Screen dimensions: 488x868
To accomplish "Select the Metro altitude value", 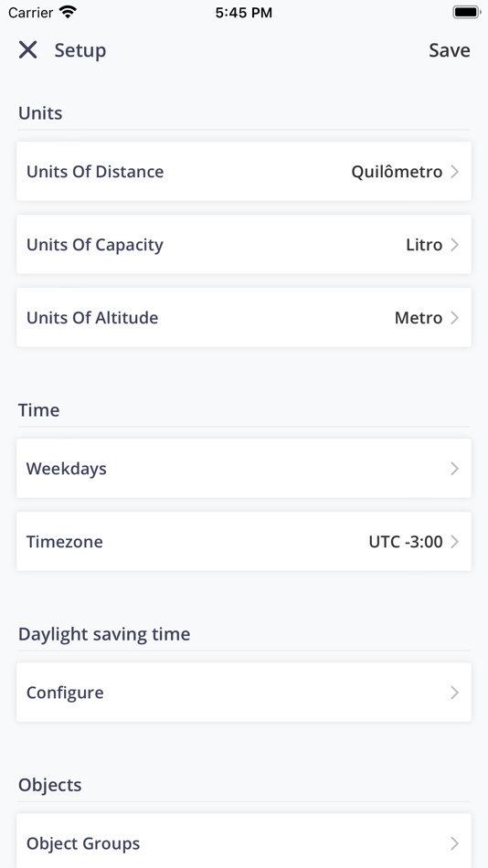I will (x=419, y=318).
